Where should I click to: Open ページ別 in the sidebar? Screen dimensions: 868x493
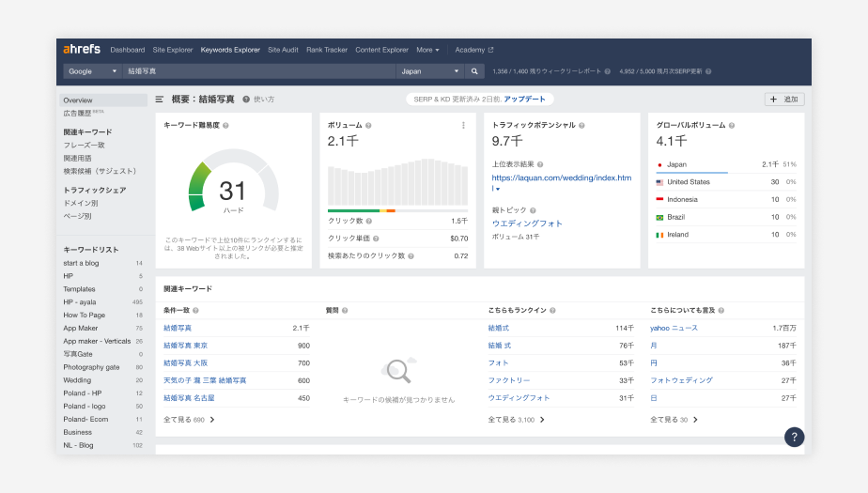(x=77, y=216)
